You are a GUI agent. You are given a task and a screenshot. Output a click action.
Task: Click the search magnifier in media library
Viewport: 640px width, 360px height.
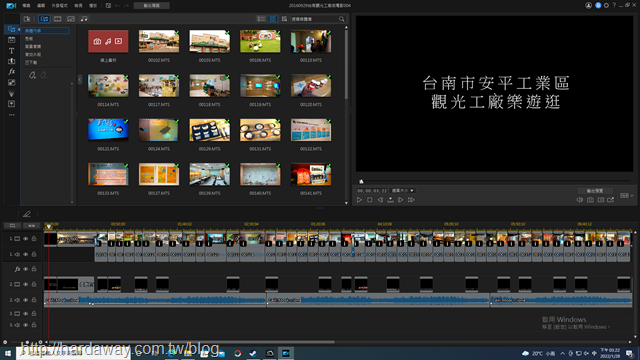point(342,19)
